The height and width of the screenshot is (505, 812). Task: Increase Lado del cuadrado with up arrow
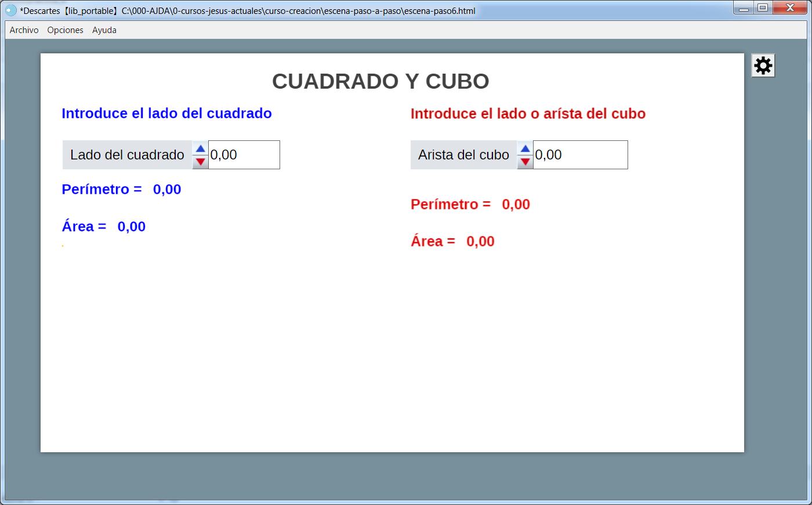(x=200, y=148)
